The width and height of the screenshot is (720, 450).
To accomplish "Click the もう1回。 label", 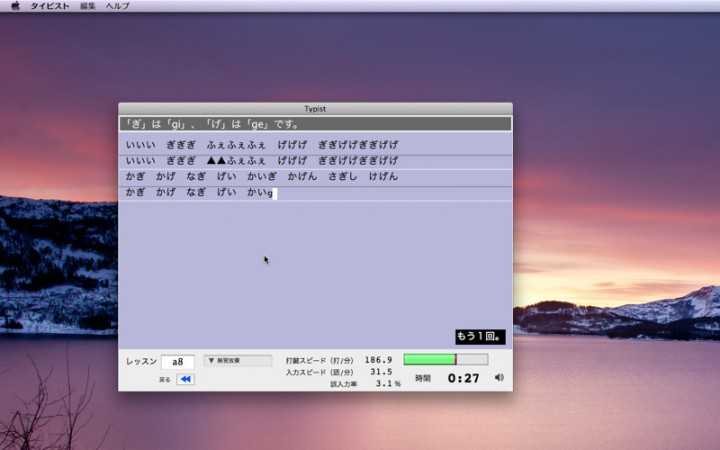I will coord(480,336).
